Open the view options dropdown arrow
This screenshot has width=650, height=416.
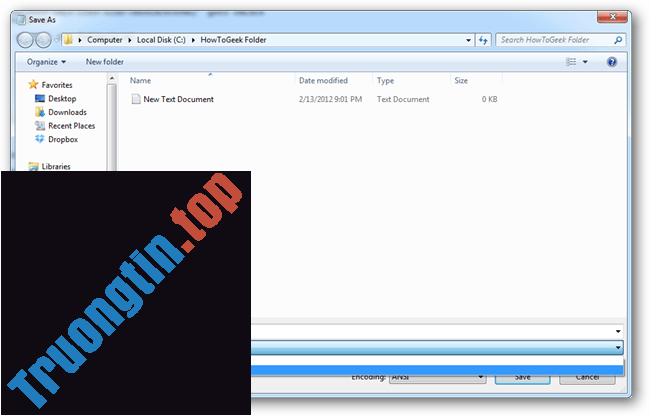585,62
